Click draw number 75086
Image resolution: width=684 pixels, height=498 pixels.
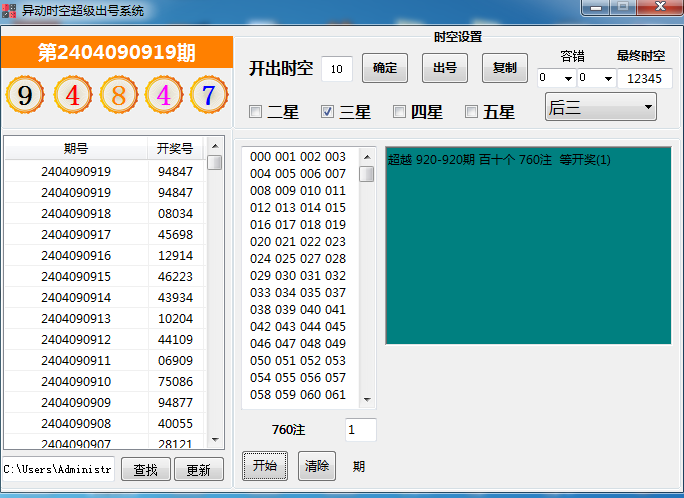click(x=175, y=382)
